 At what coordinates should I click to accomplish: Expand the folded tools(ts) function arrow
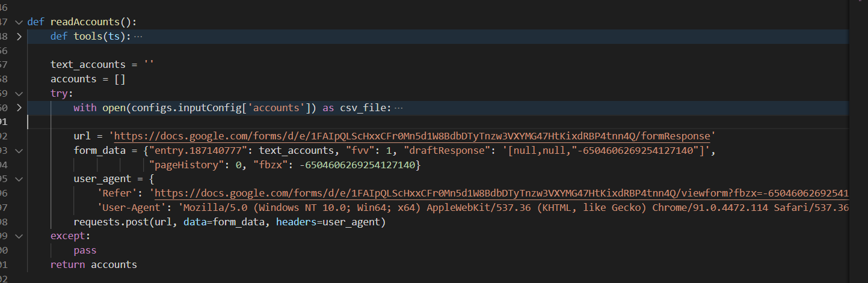point(19,37)
